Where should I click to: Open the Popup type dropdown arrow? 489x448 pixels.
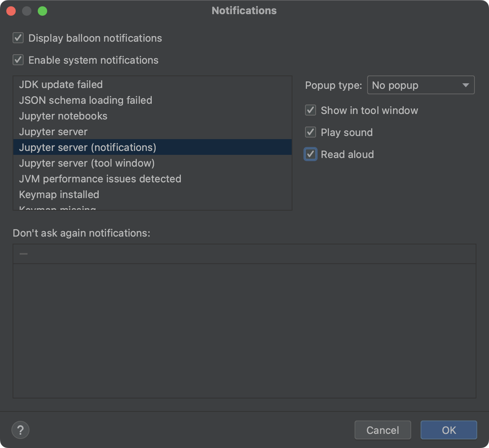point(465,85)
